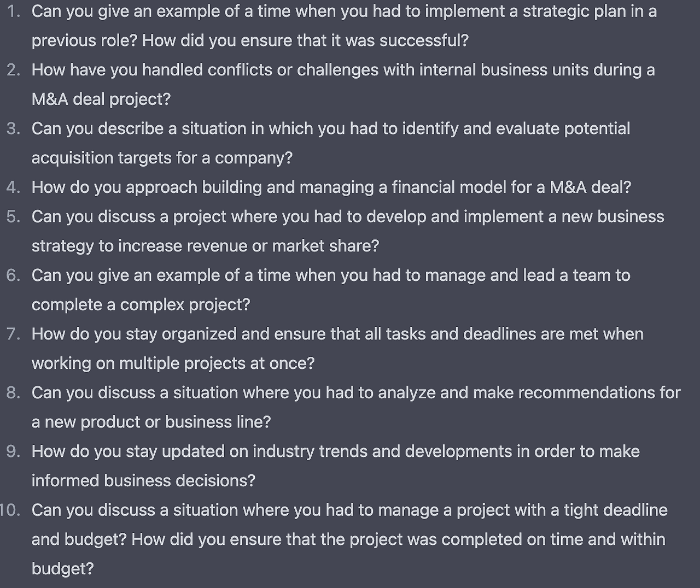Click the financial model for M&A deal question

(x=331, y=187)
